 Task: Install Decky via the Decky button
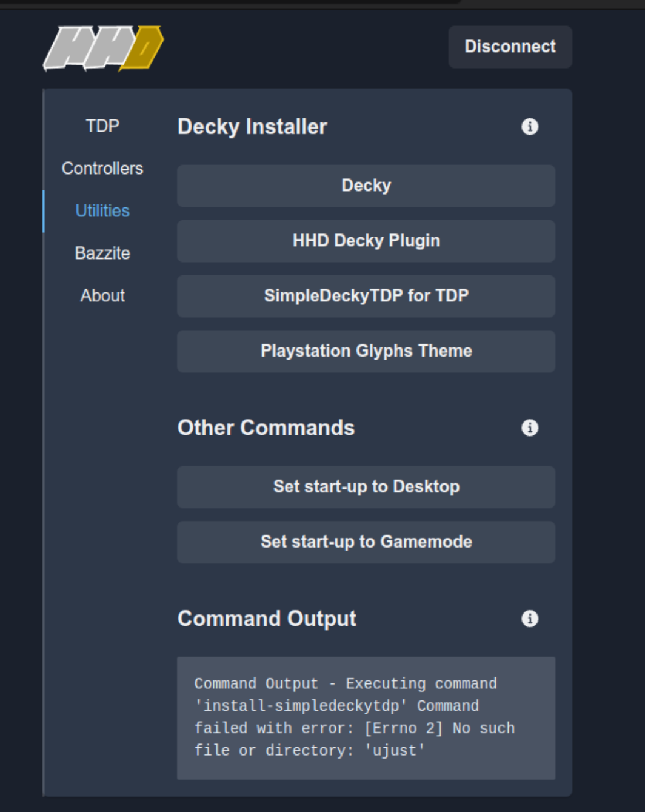(x=366, y=186)
